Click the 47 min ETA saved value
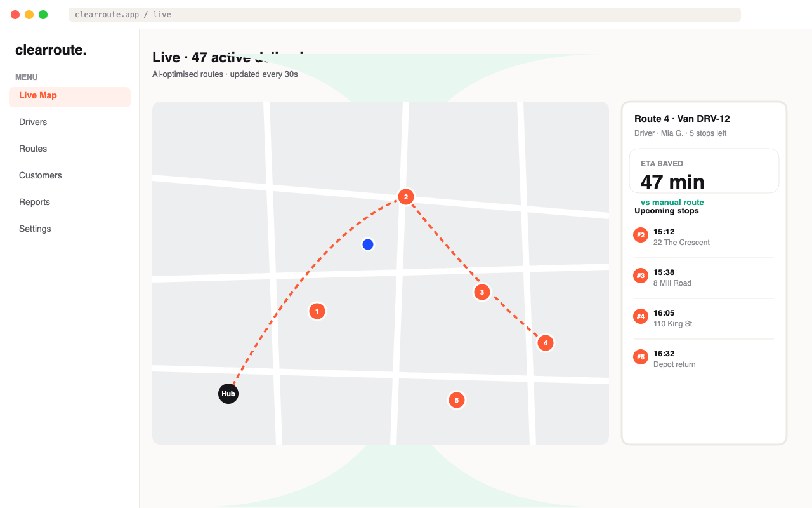This screenshot has height=508, width=812. [672, 182]
